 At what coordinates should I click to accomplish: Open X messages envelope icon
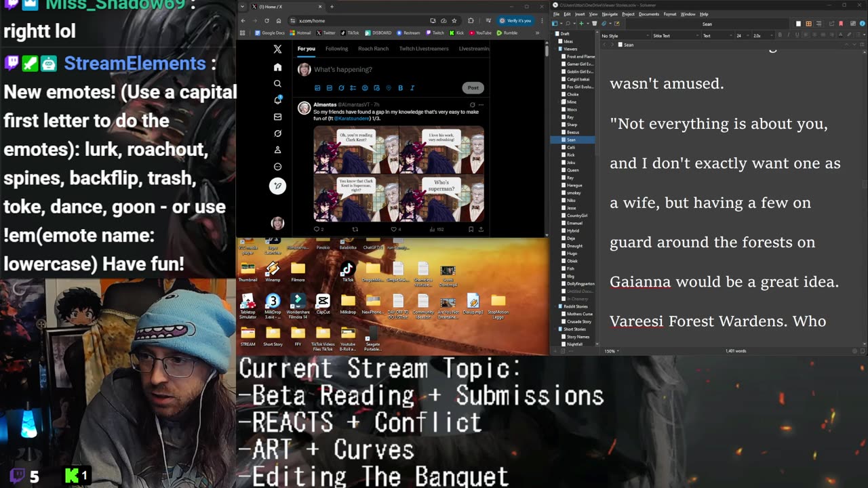[277, 117]
